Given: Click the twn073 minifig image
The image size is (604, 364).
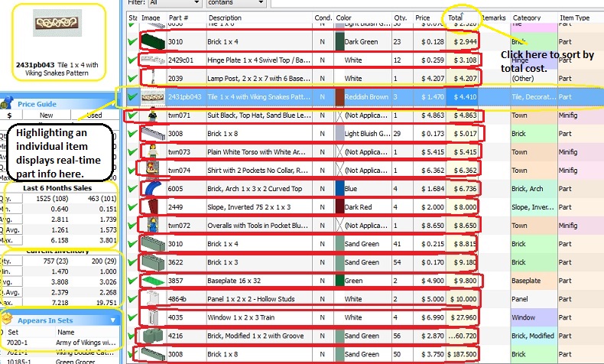Looking at the screenshot, I should tap(153, 151).
